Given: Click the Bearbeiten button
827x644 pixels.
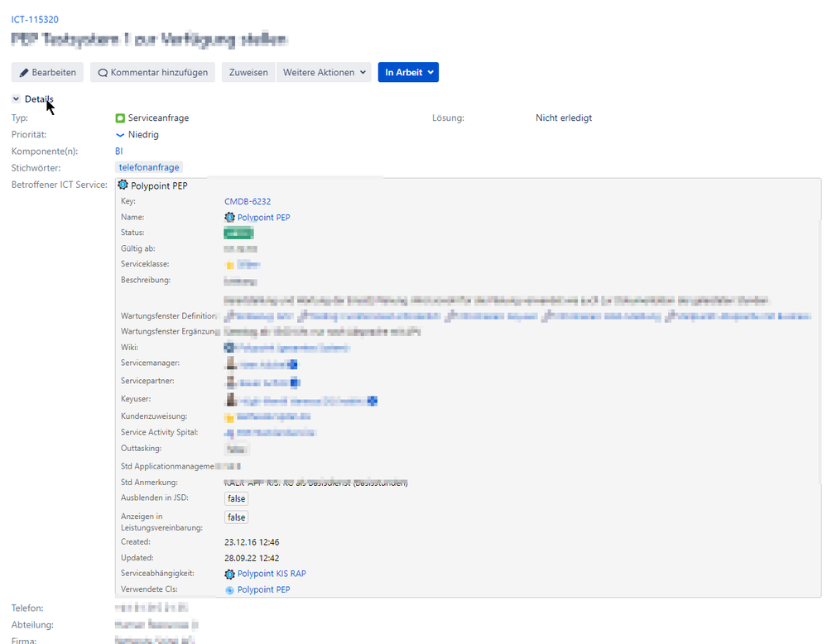Looking at the screenshot, I should point(47,72).
